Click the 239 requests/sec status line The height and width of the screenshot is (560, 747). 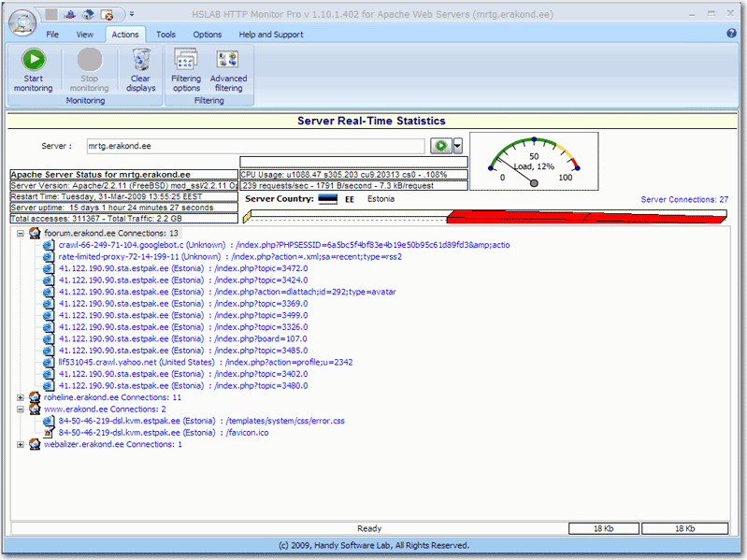coord(353,186)
